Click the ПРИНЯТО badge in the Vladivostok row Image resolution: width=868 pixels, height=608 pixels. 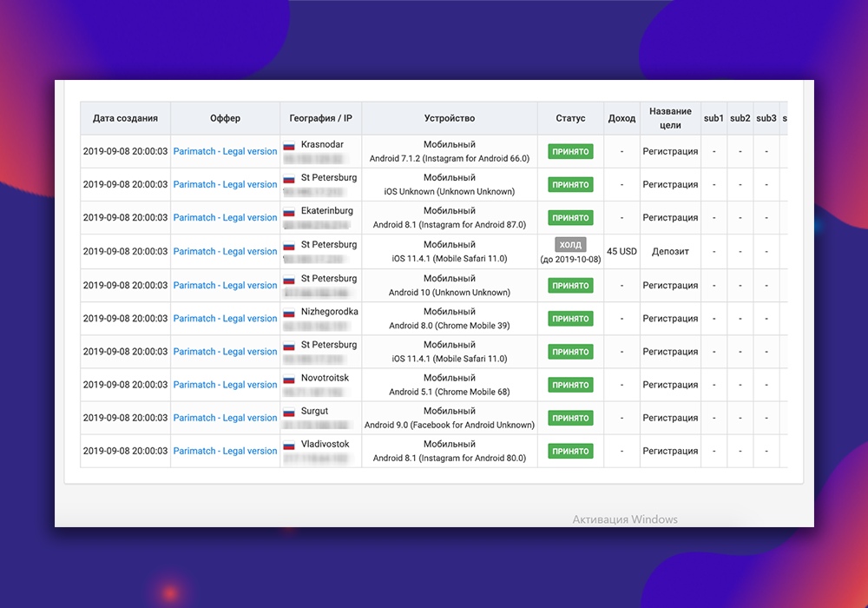pos(570,452)
